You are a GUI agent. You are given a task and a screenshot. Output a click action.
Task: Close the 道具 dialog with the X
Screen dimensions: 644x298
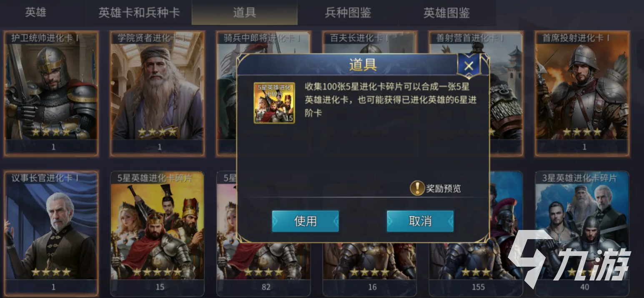[x=469, y=66]
